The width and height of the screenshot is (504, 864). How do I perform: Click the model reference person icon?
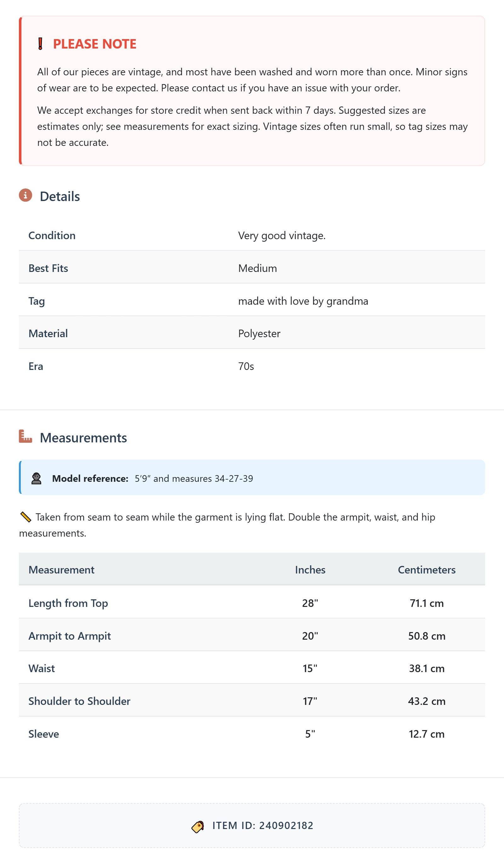coord(36,478)
